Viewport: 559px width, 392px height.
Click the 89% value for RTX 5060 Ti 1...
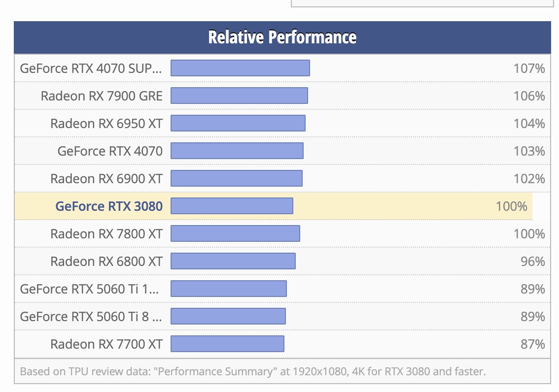click(x=532, y=289)
